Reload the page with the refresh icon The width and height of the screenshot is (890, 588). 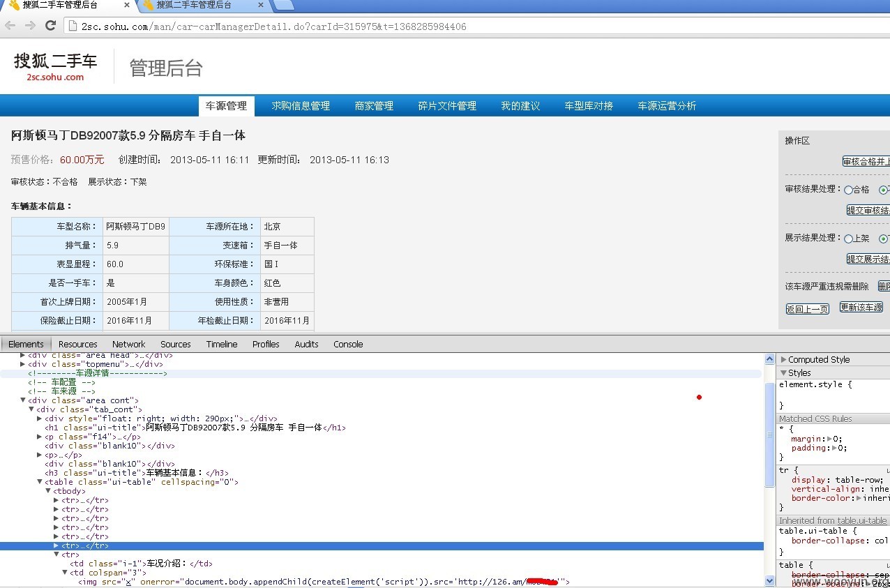pos(50,26)
